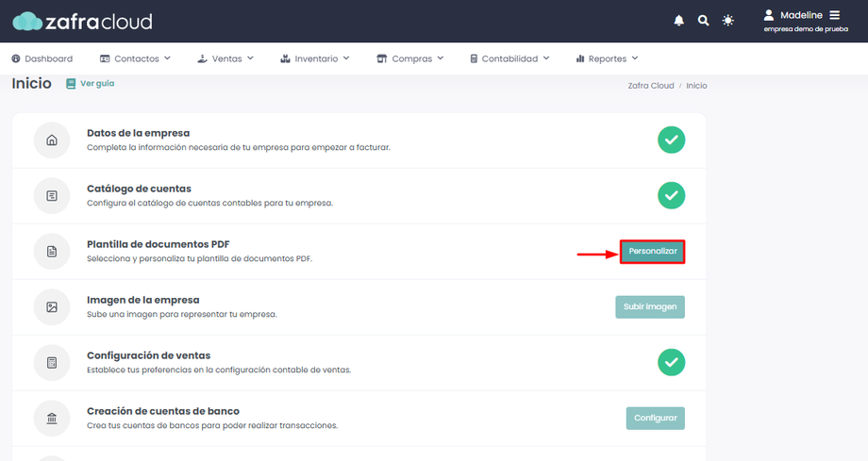Click the Configurar button for bank accounts

(656, 419)
